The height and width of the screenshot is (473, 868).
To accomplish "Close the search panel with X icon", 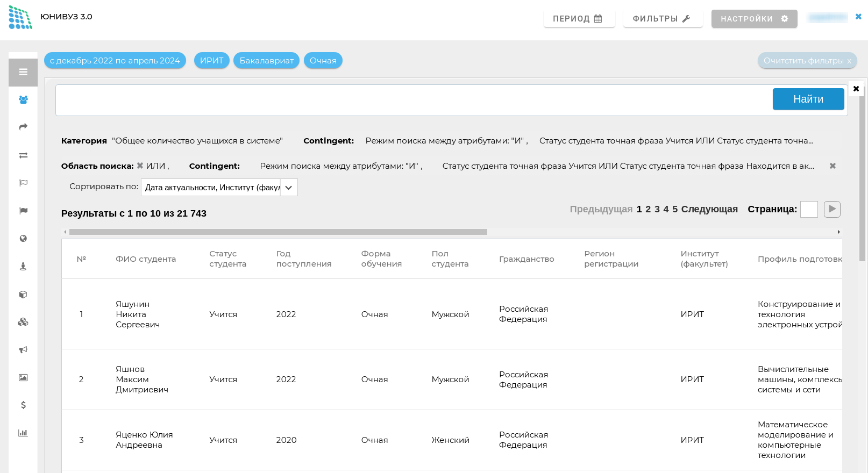I will click(856, 89).
